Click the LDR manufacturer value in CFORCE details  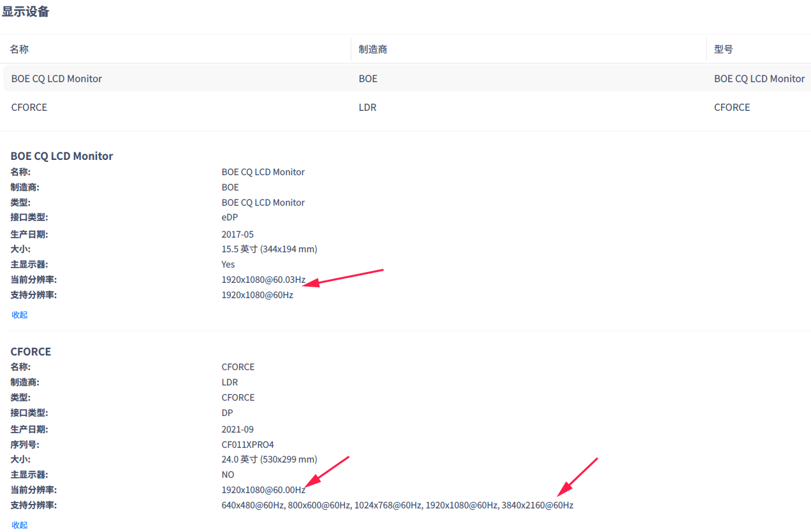pos(230,382)
